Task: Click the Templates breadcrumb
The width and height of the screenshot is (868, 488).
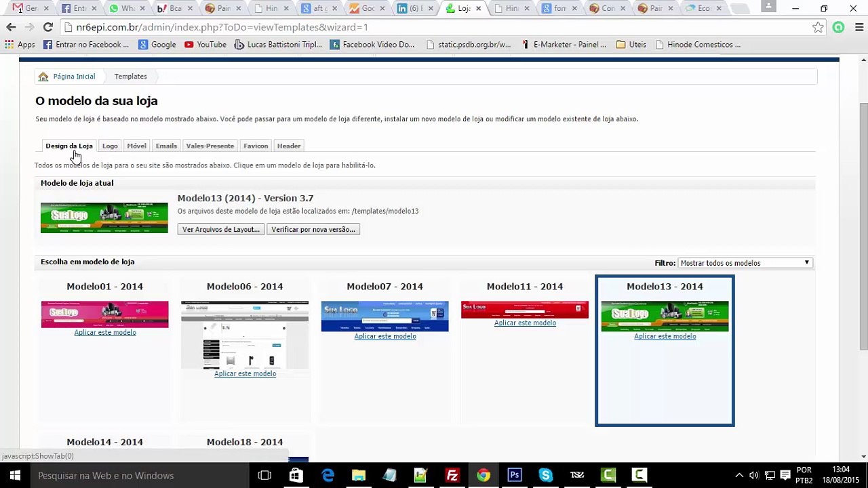Action: click(130, 77)
